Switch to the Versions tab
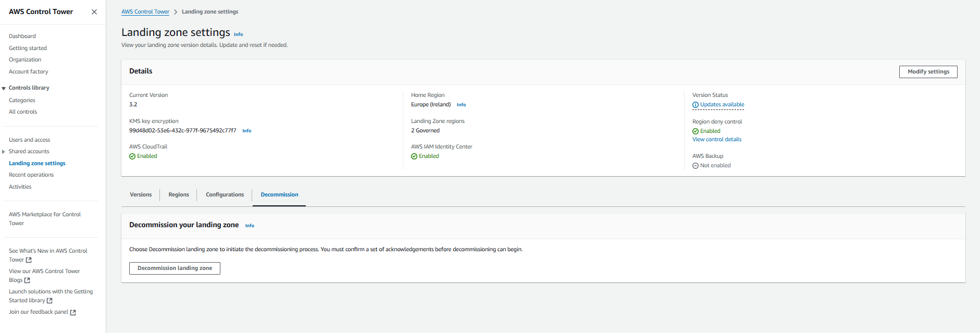The height and width of the screenshot is (333, 980). click(141, 194)
